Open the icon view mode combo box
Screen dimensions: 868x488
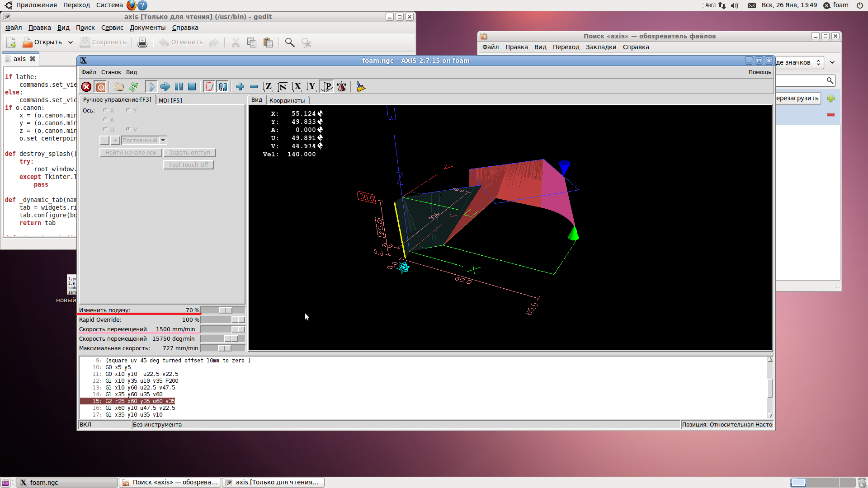818,62
